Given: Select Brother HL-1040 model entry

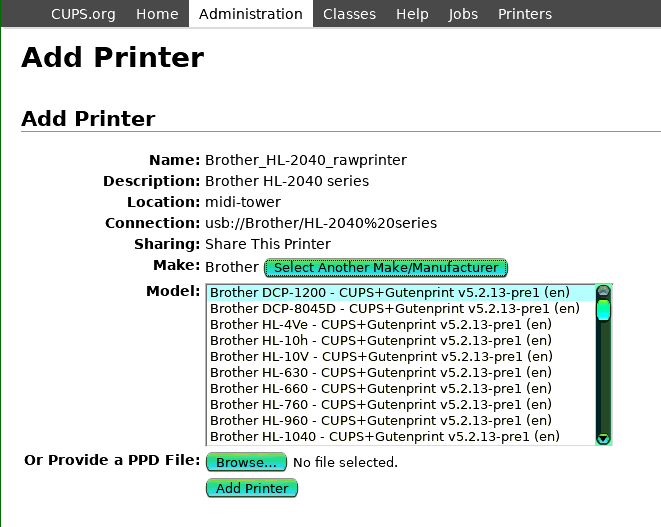Looking at the screenshot, I should (x=400, y=437).
